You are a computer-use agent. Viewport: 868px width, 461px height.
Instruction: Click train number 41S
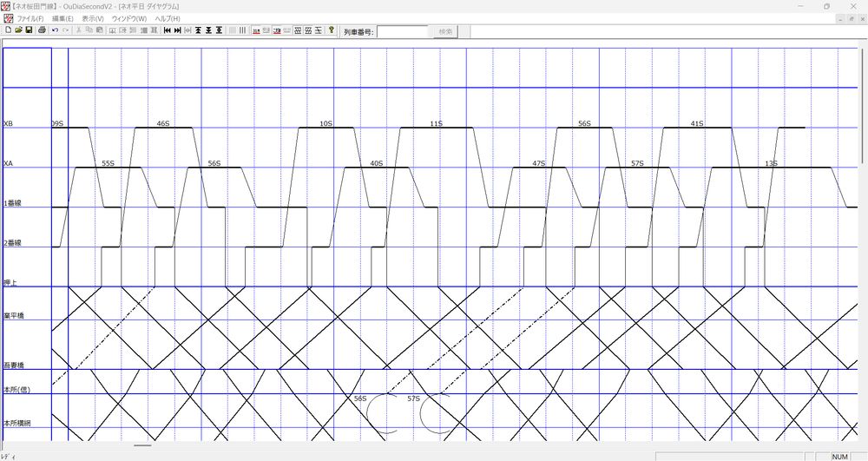click(697, 124)
